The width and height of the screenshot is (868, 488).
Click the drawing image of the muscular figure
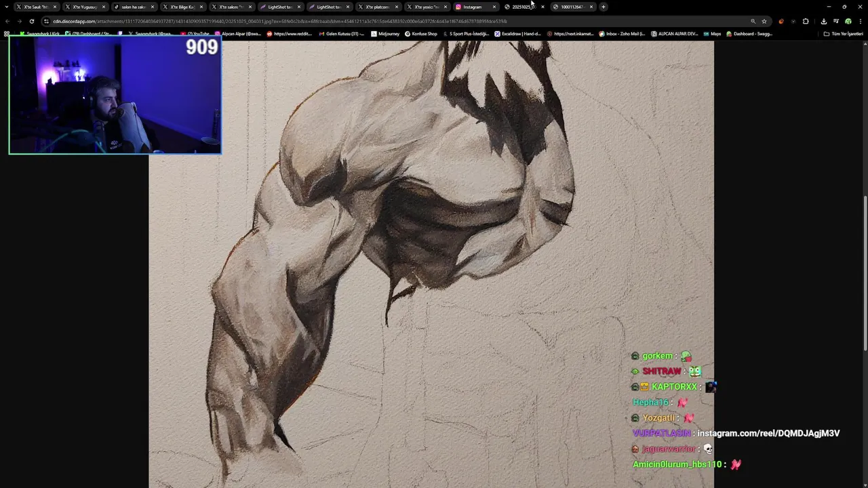click(x=431, y=264)
